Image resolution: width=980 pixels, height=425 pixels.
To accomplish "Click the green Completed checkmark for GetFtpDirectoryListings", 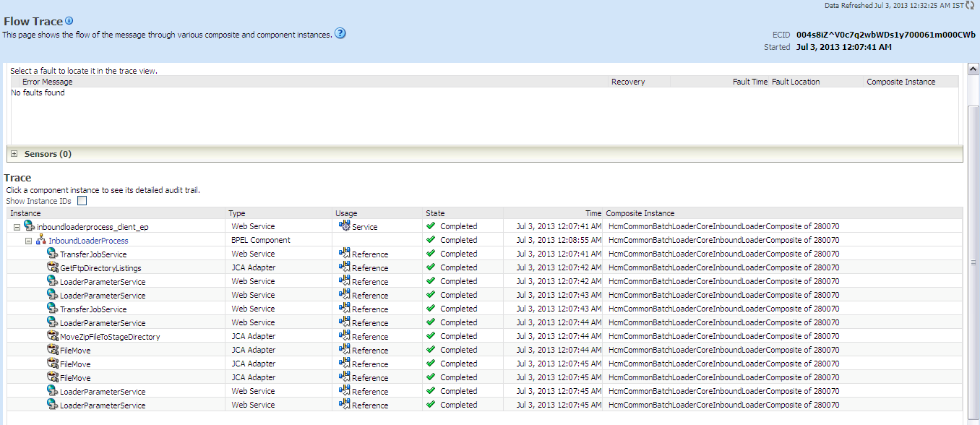I will [x=430, y=267].
